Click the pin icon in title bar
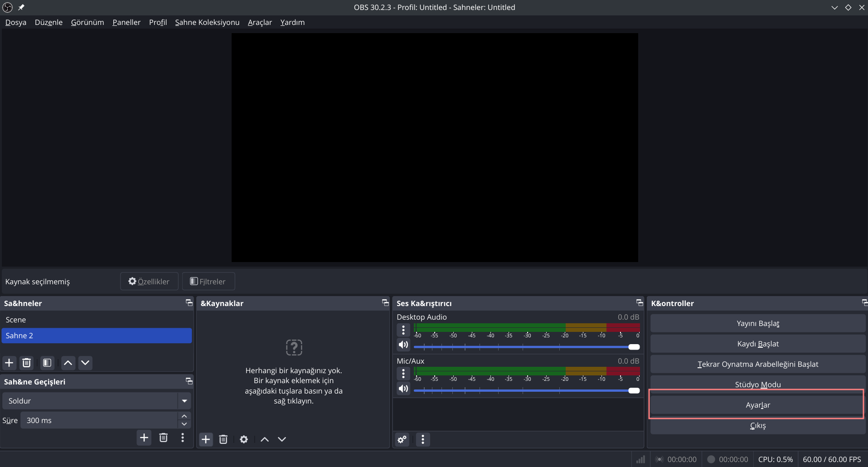 (x=21, y=7)
